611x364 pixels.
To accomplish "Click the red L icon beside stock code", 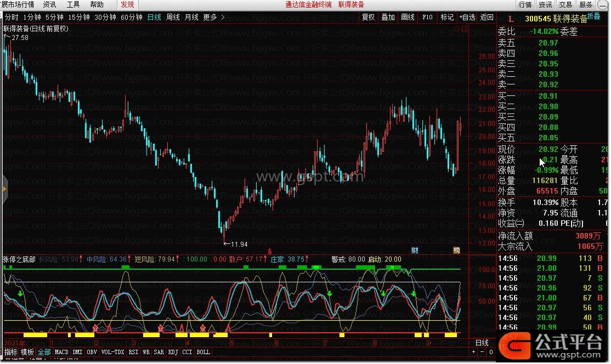I will 511,19.
